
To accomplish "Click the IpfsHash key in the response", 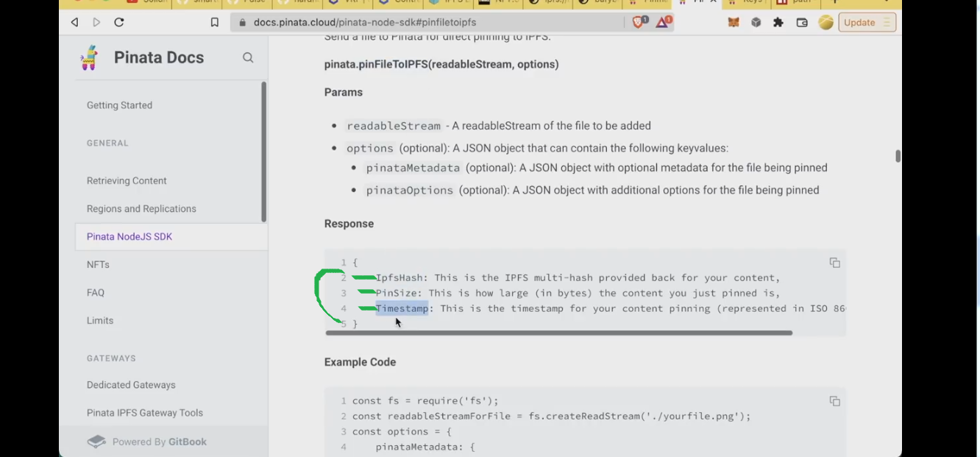I will 400,277.
